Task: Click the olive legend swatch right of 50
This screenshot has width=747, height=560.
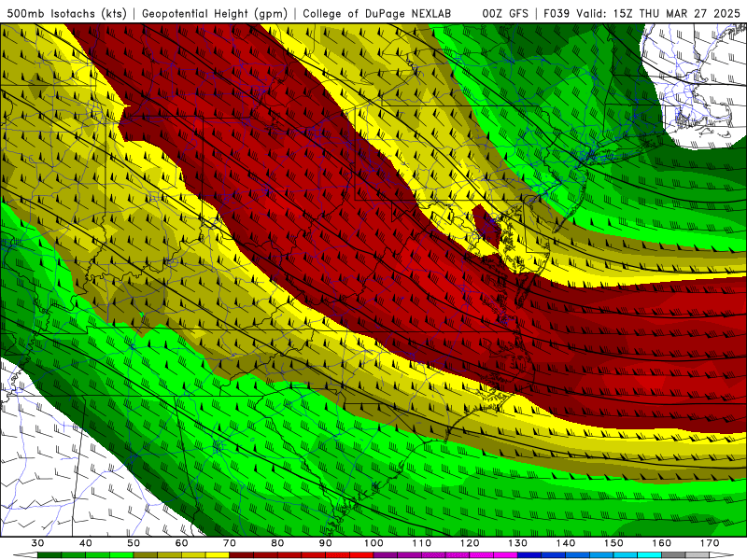Action: click(146, 555)
